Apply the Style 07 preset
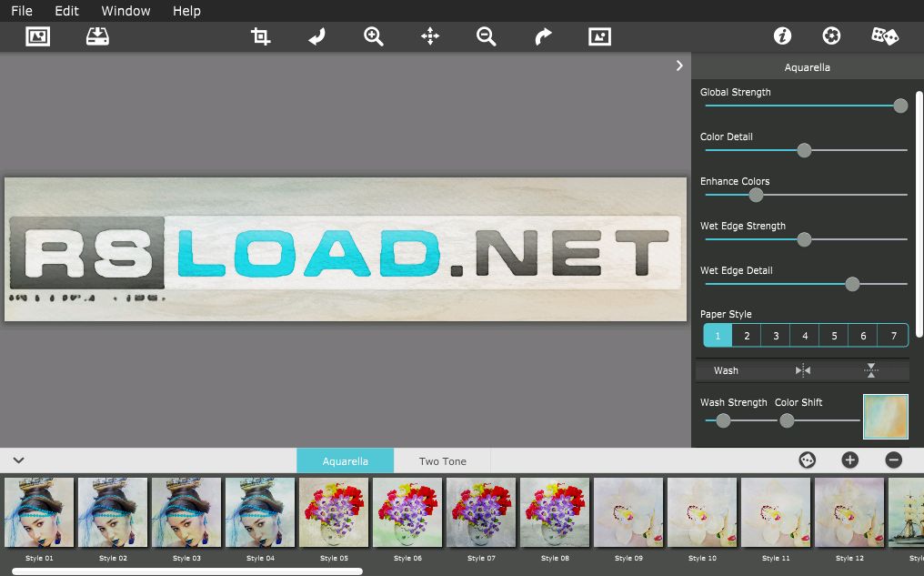 481,512
